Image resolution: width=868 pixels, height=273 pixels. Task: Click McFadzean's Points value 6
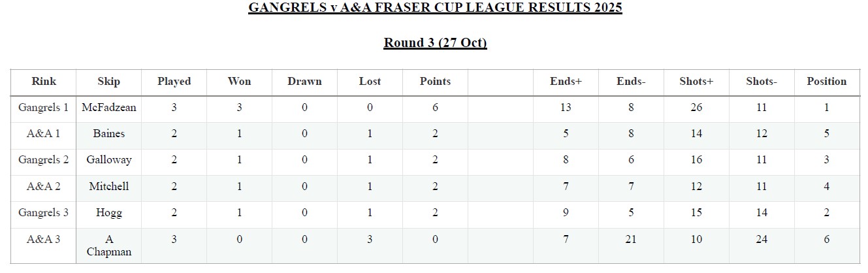point(435,108)
